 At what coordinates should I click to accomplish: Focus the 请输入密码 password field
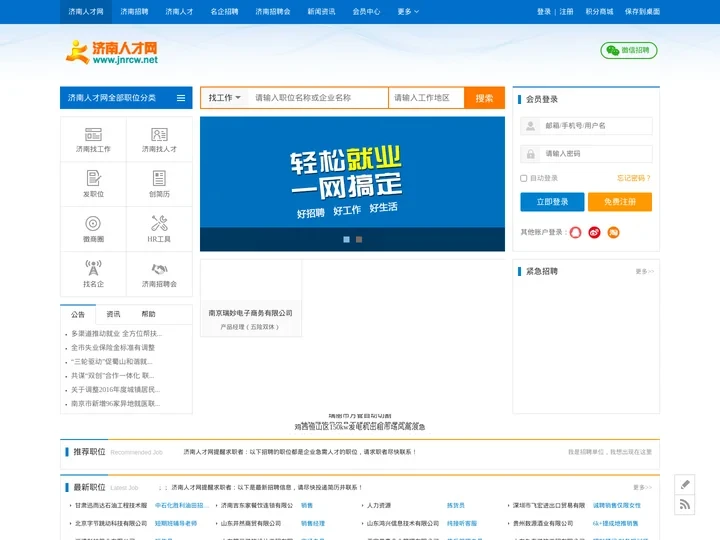[586, 154]
